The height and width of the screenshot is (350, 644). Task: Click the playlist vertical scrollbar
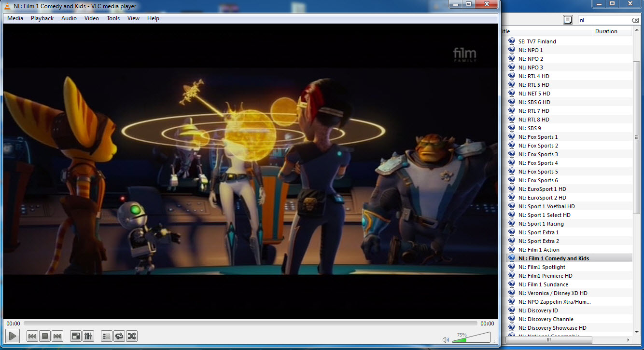point(636,137)
